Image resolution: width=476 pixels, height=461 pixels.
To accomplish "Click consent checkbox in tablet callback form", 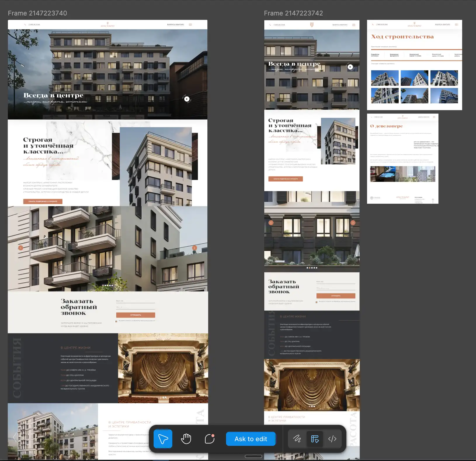I will click(x=317, y=302).
